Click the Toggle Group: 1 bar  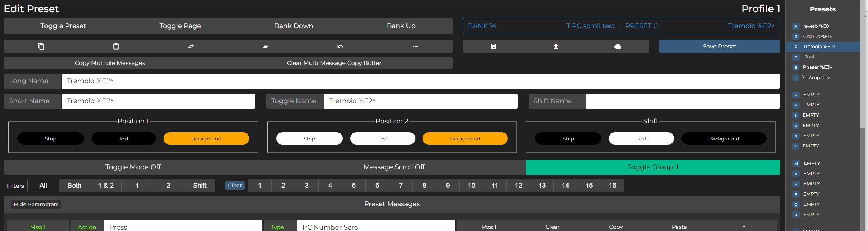(x=653, y=167)
